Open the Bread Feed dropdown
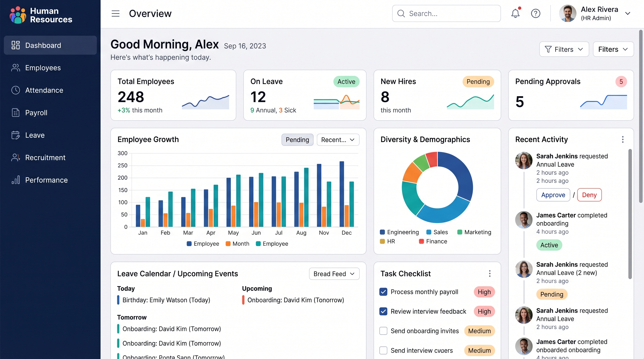The image size is (644, 359). (334, 274)
